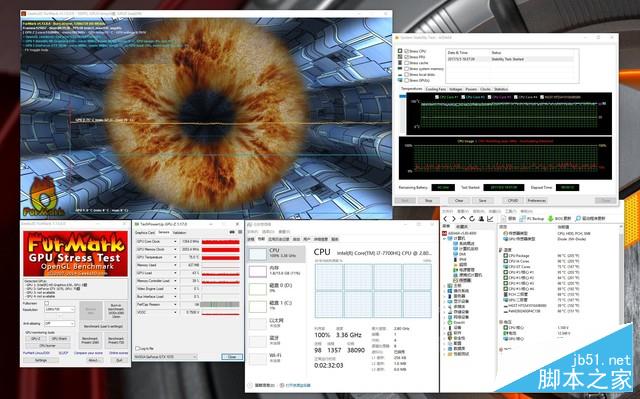Click PerfCap Reason gray indicator bar
The height and width of the screenshot is (399, 640).
[x=220, y=304]
